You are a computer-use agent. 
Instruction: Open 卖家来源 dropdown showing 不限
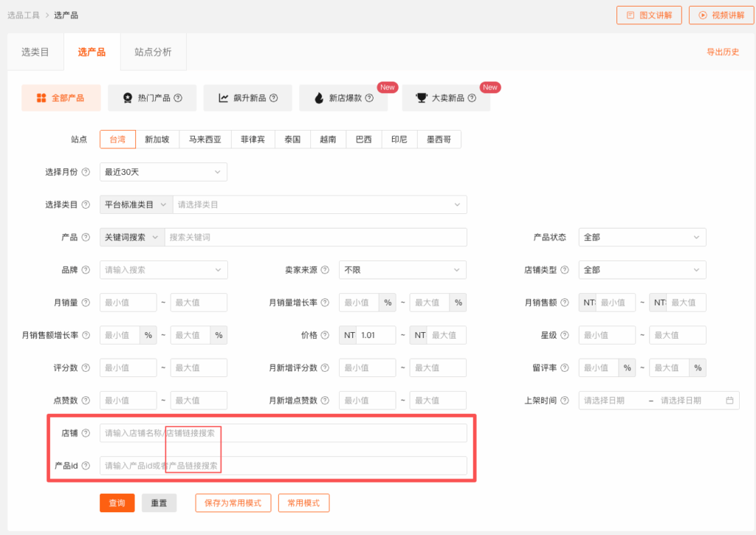click(x=402, y=270)
